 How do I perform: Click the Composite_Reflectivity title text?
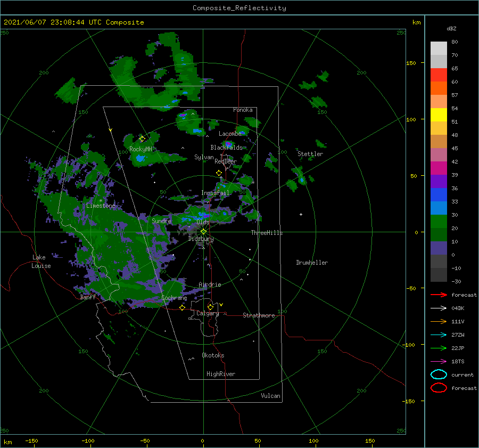(239, 8)
